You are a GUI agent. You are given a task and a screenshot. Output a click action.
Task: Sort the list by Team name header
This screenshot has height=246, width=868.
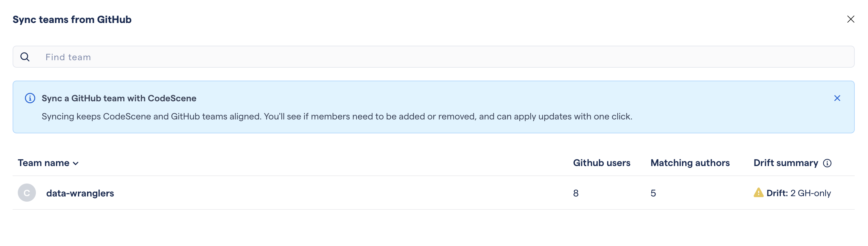(43, 163)
